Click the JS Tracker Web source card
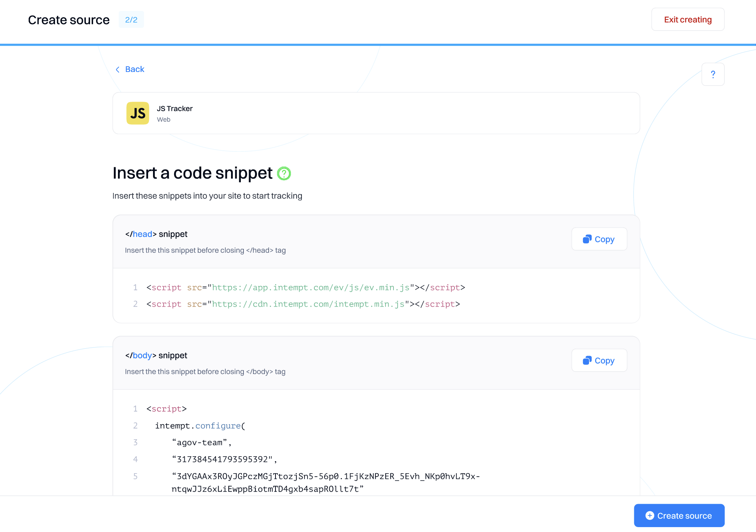Viewport: 756px width, 532px height. coord(376,113)
